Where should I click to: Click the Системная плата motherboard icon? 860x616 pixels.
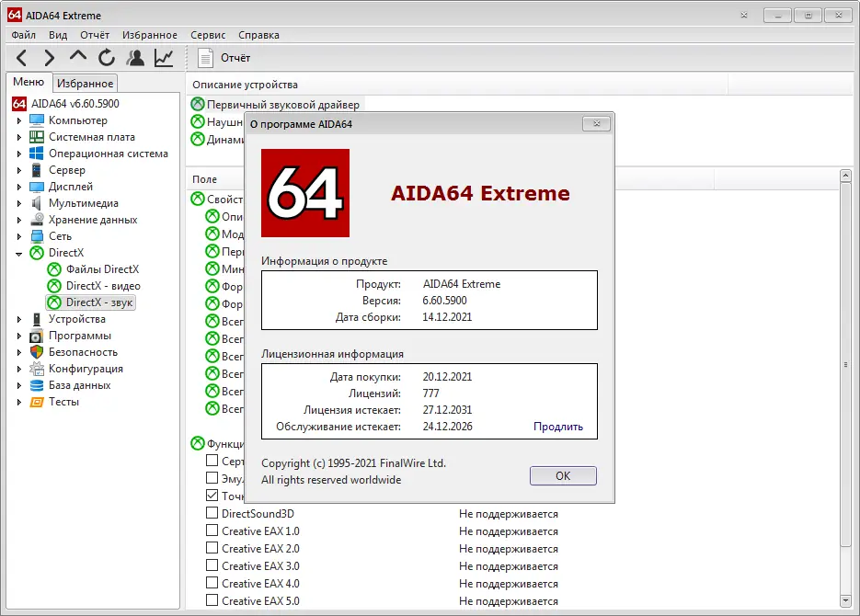[x=37, y=136]
